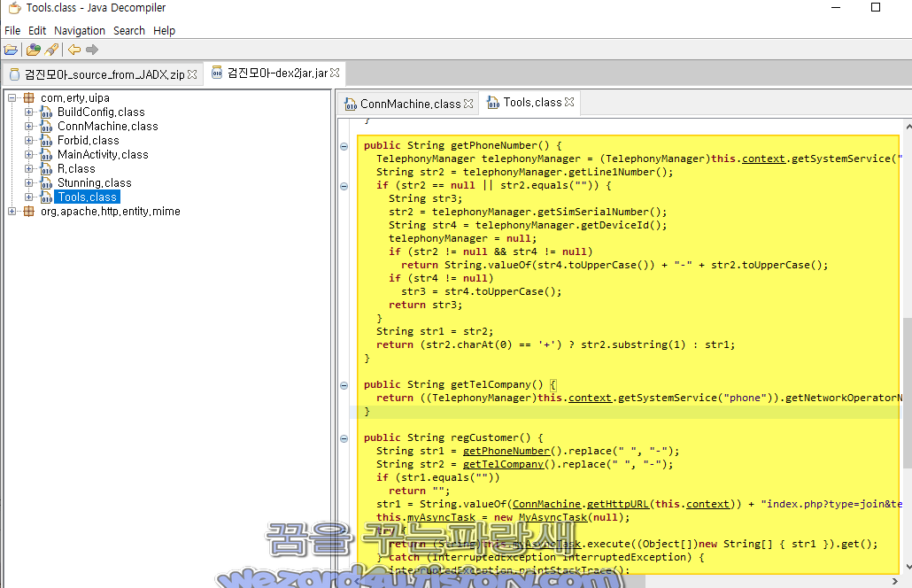
Task: Select BuildConfig.class in the tree
Action: click(x=101, y=112)
